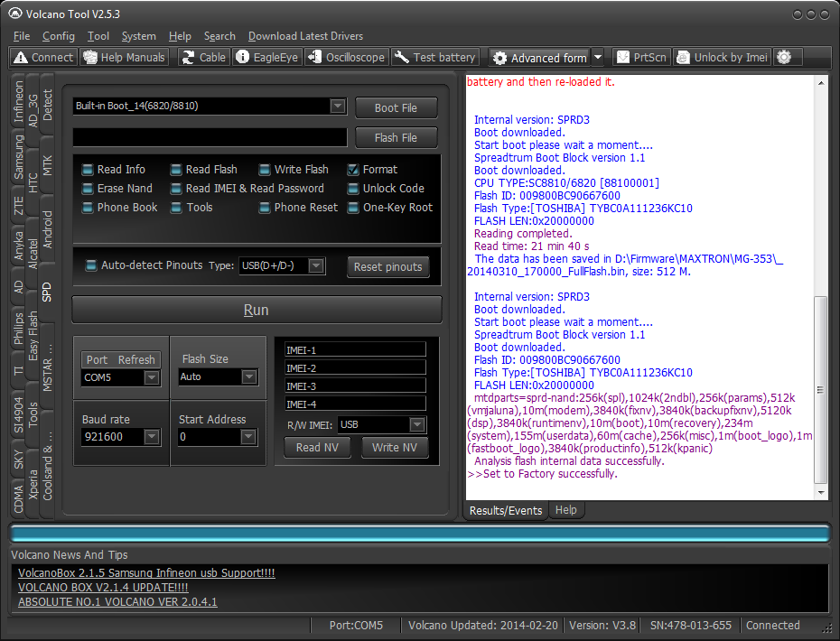Open the File menu
The width and height of the screenshot is (840, 641).
pos(22,36)
